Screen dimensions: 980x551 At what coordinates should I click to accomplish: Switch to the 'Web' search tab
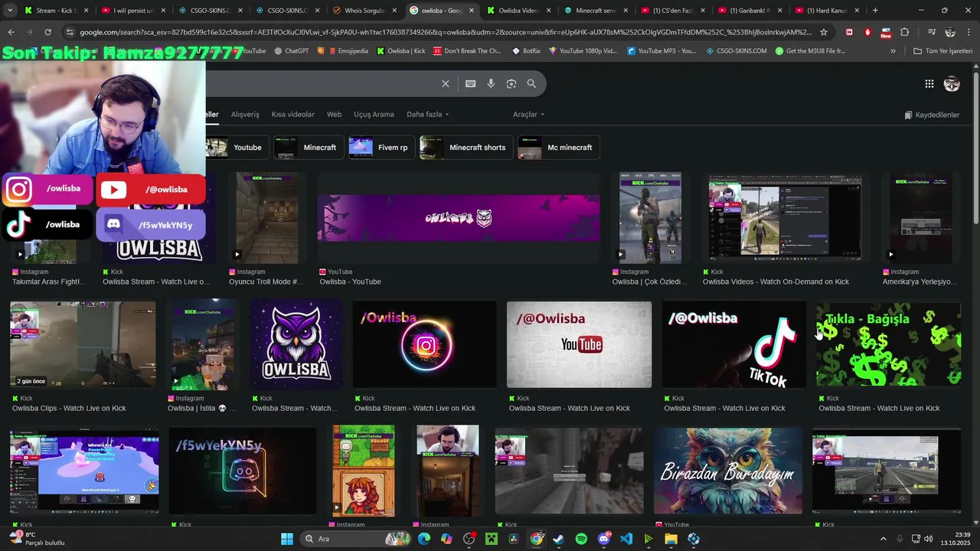(x=334, y=114)
